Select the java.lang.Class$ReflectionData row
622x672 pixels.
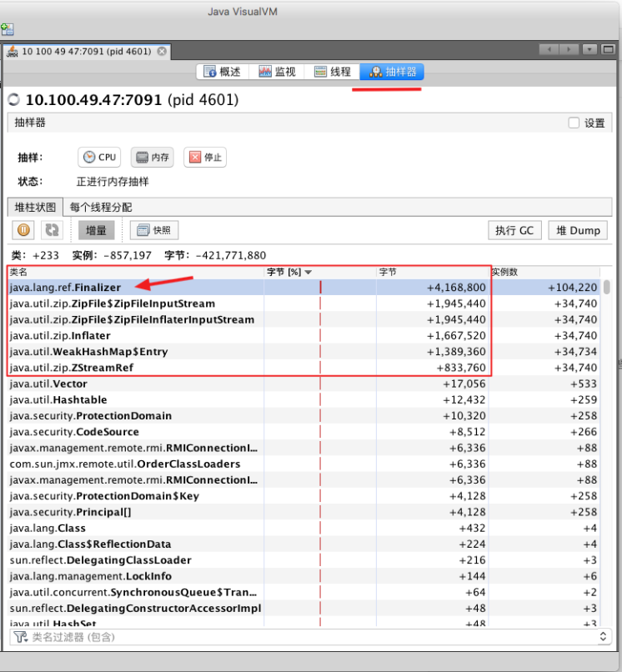click(x=303, y=544)
